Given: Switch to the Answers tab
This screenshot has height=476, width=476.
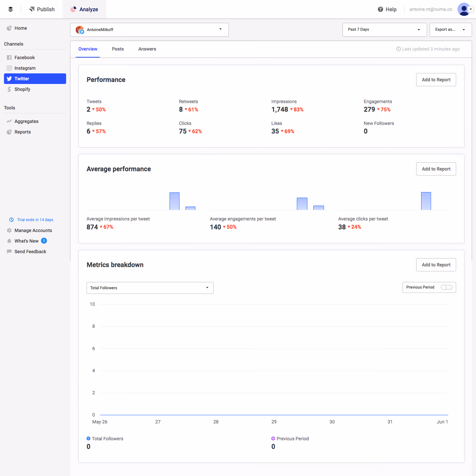Looking at the screenshot, I should (147, 49).
